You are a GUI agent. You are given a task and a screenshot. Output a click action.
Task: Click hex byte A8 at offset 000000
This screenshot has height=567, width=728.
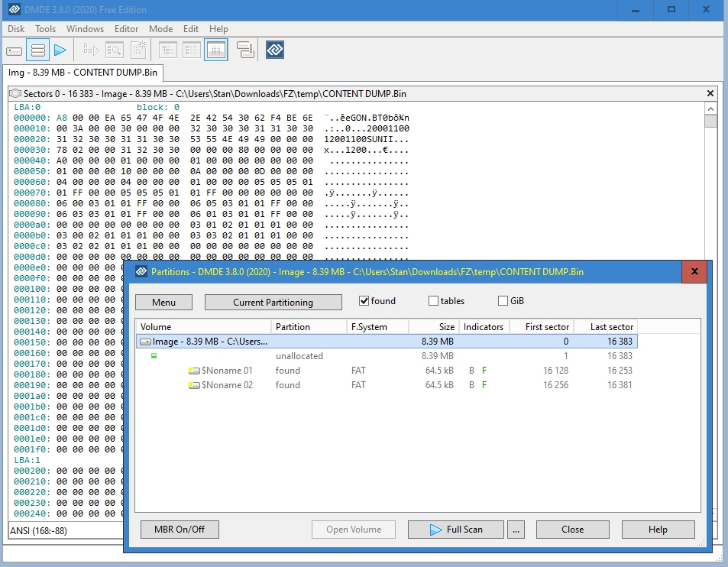pos(61,118)
